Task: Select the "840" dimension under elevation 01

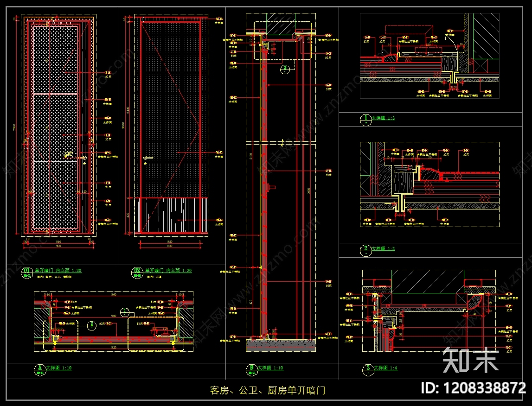Action: coord(58,242)
